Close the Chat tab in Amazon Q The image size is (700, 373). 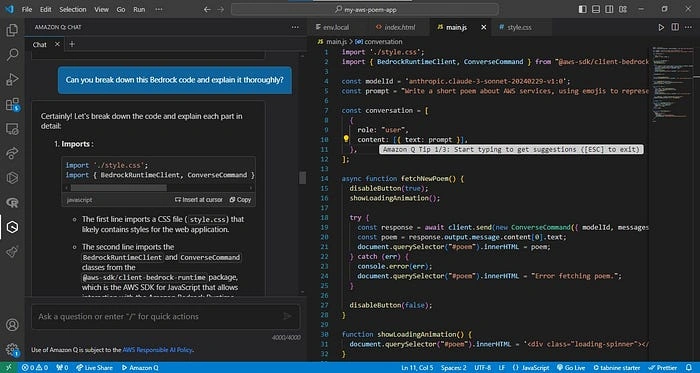pyautogui.click(x=57, y=44)
